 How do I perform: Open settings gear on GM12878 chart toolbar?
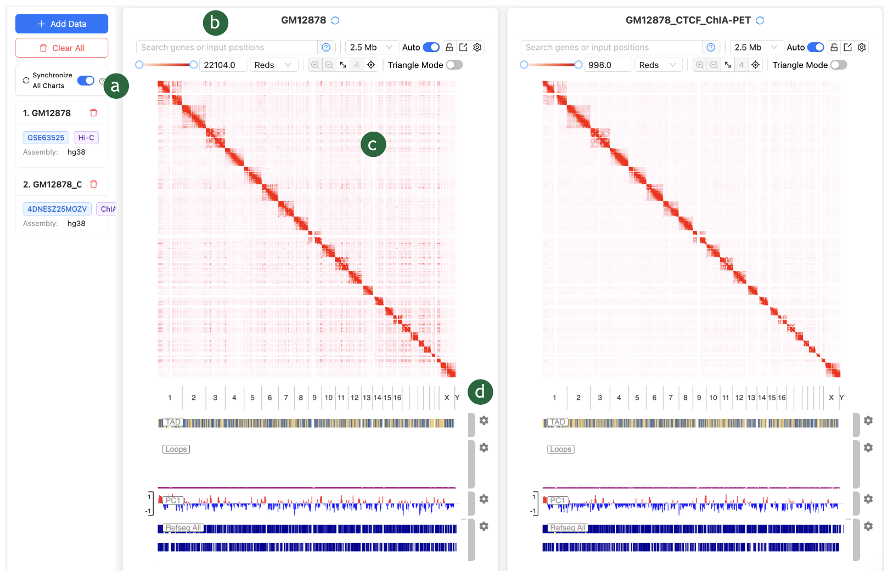pos(477,47)
